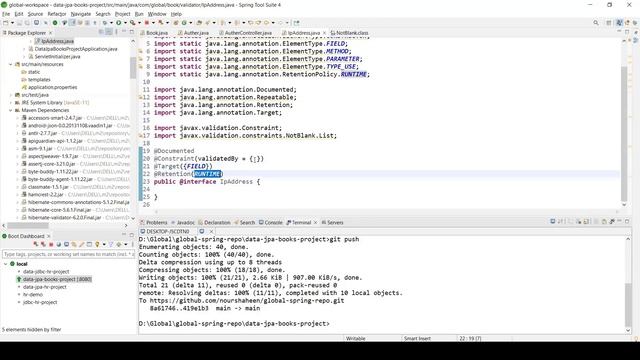Minimize the Package Explorer view
The width and height of the screenshot is (640, 360).
click(124, 31)
